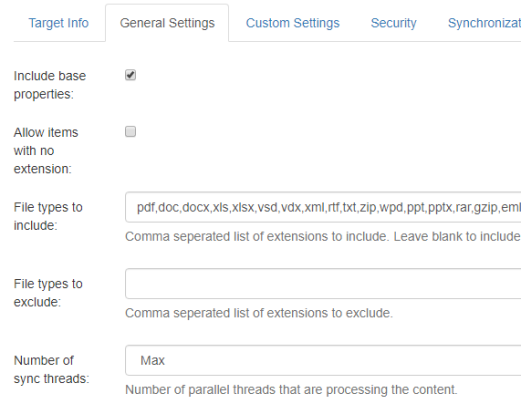Click the parallel threads description text

pyautogui.click(x=291, y=390)
